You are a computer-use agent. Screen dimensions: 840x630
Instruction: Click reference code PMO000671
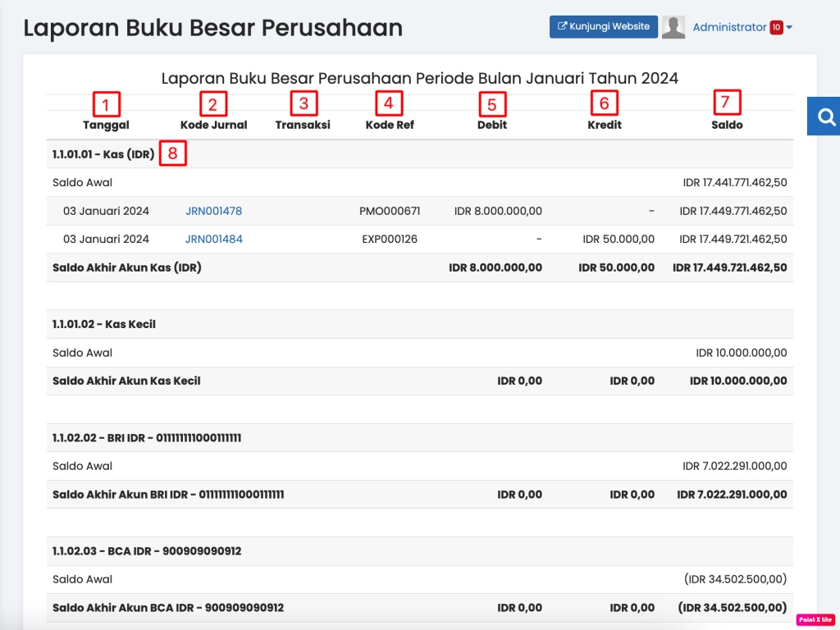(390, 211)
